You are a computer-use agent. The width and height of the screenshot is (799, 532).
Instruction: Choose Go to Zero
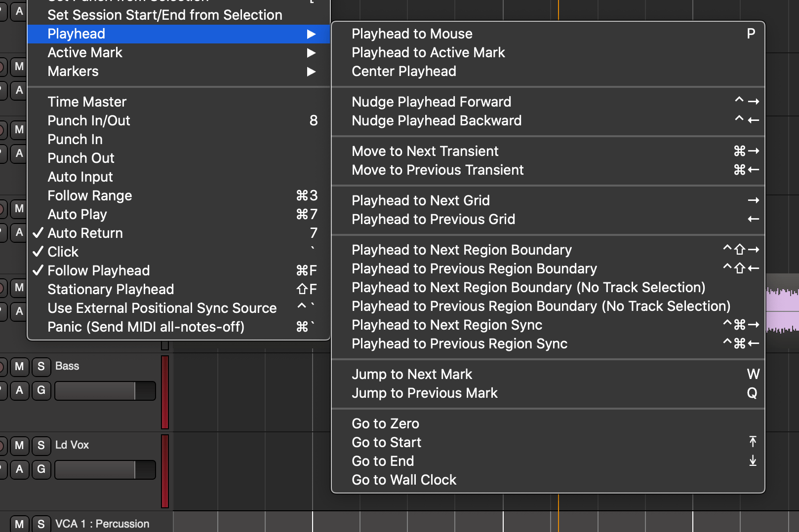point(385,423)
